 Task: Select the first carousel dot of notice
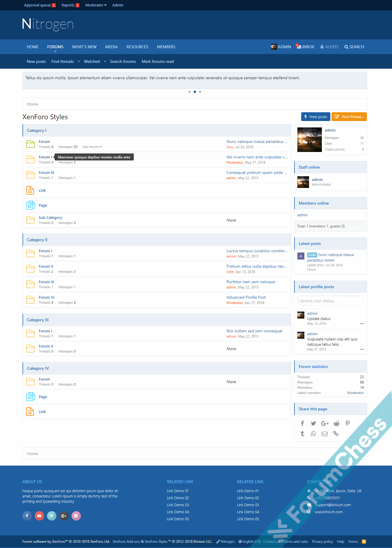point(190,92)
